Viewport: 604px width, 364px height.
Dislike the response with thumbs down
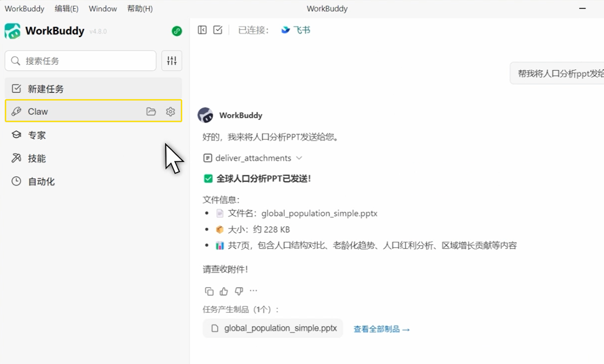point(239,292)
